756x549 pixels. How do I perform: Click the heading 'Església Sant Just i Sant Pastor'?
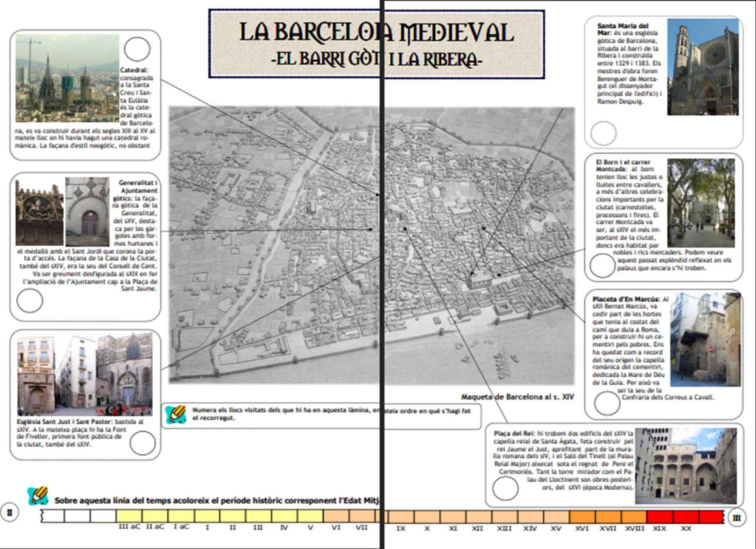[65, 422]
